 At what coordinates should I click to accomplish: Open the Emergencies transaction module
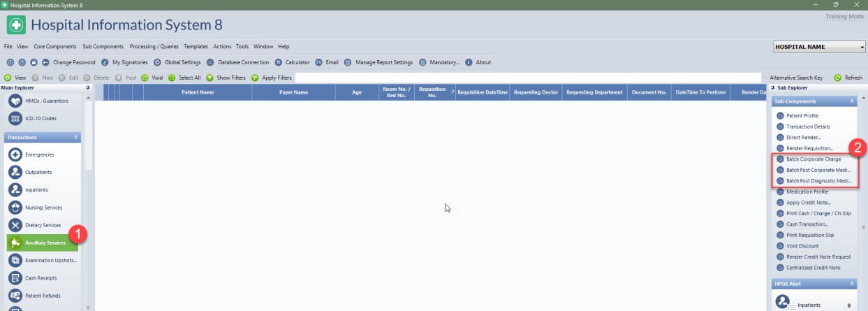[x=15, y=154]
